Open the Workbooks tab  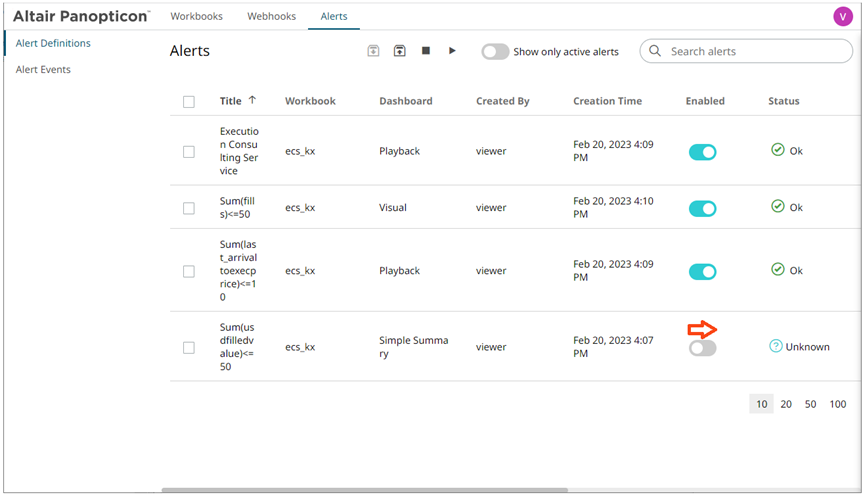(196, 17)
